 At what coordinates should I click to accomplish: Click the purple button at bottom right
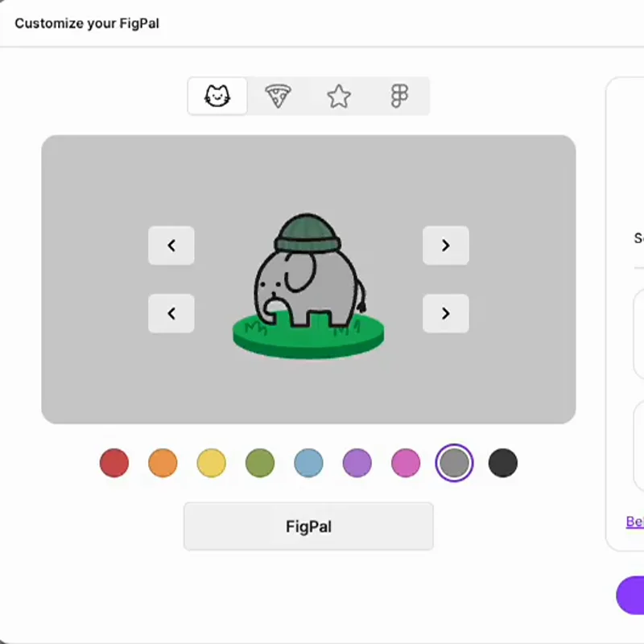tap(630, 595)
